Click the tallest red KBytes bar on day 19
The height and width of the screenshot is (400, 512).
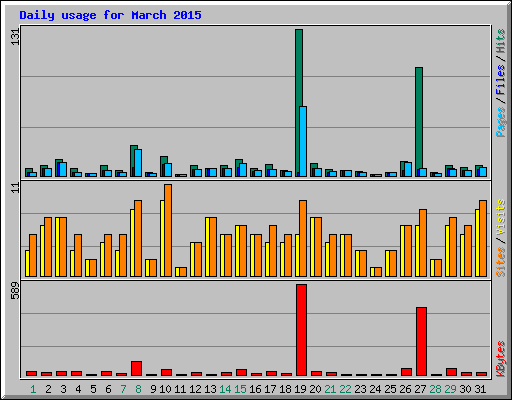point(301,330)
